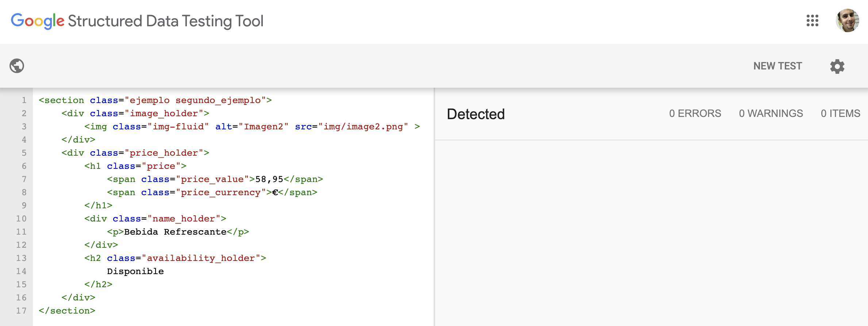Click the closing section tag line
This screenshot has height=326, width=868.
pos(67,311)
